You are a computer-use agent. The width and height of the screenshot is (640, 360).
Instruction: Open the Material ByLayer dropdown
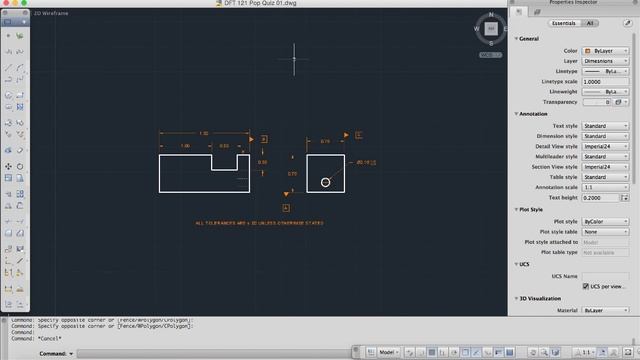(x=605, y=310)
